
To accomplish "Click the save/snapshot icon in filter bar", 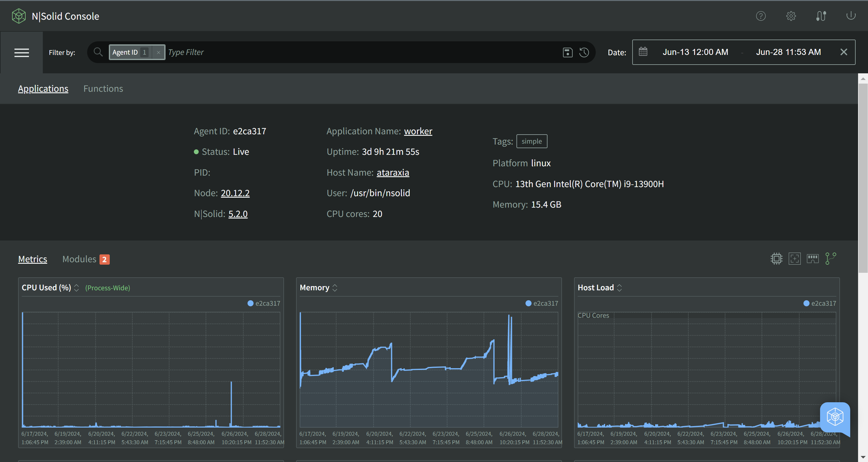I will pyautogui.click(x=568, y=52).
